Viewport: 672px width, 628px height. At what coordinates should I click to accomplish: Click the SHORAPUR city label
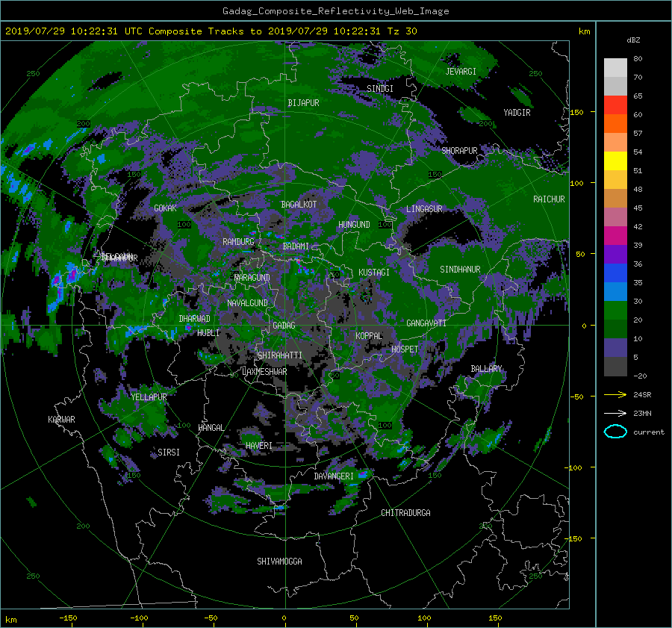point(459,151)
